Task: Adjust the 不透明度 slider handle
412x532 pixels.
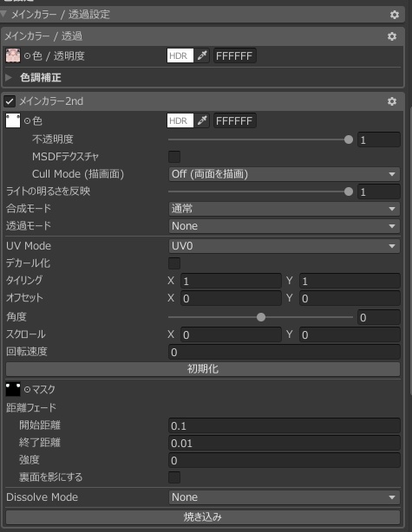Action: pos(349,139)
